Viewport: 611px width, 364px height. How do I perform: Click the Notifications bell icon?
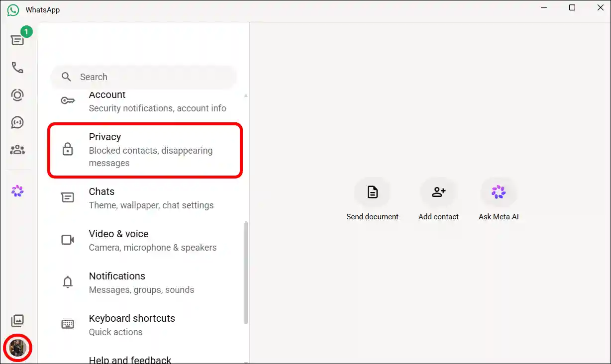[68, 282]
